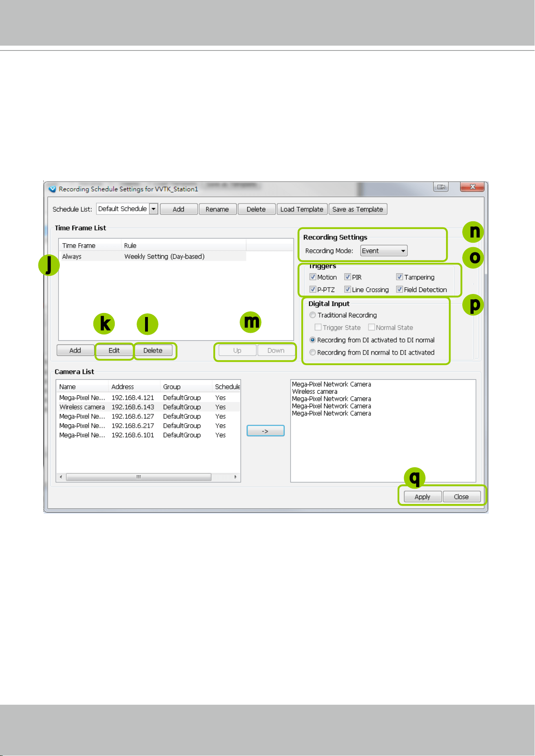
Task: Click Apply to save schedule settings
Action: (422, 497)
